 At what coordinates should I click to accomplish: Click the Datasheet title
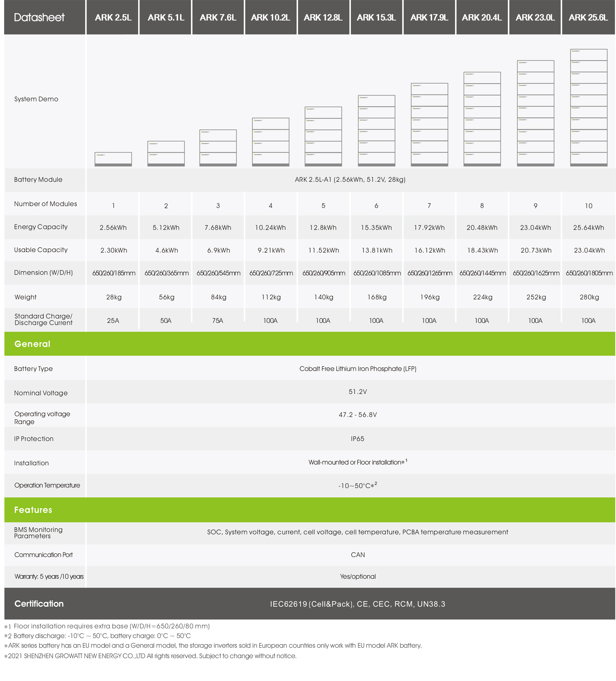click(x=39, y=17)
